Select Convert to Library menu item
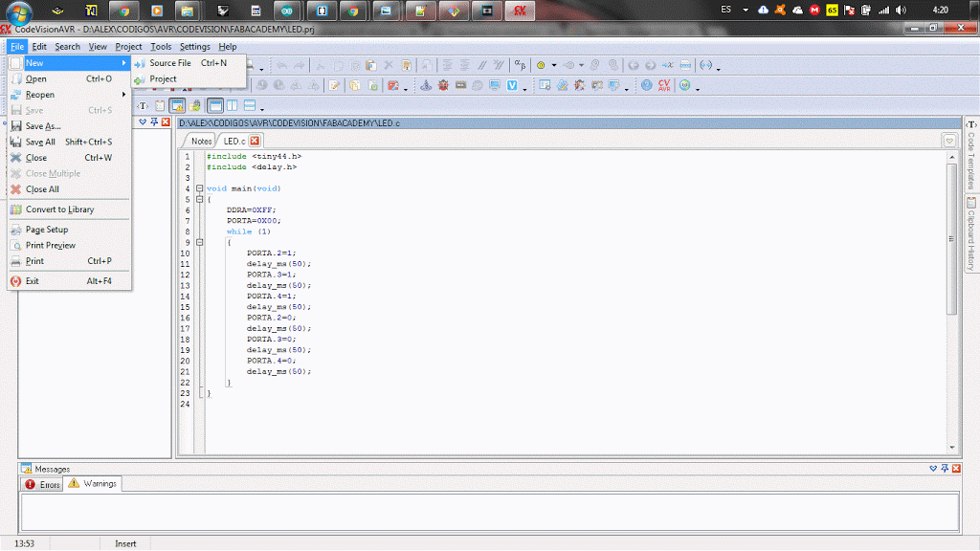This screenshot has height=551, width=980. click(69, 209)
